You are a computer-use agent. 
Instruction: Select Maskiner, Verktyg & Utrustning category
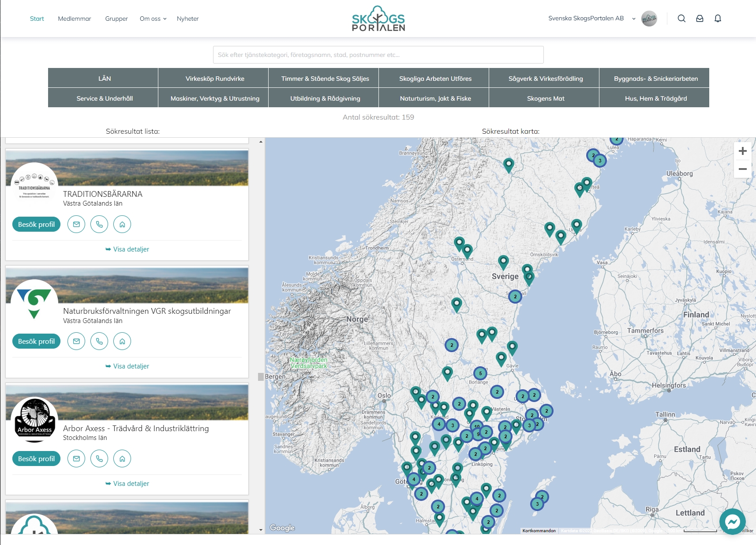213,98
